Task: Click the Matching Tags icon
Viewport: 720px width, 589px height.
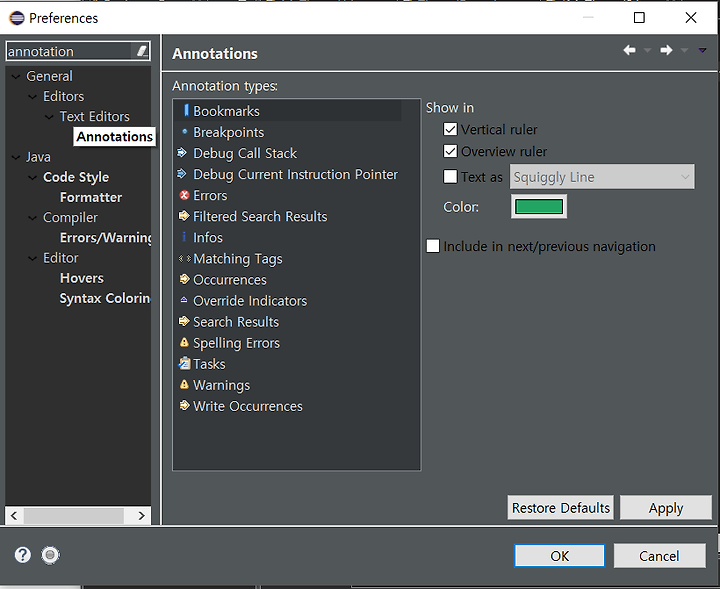Action: (185, 258)
